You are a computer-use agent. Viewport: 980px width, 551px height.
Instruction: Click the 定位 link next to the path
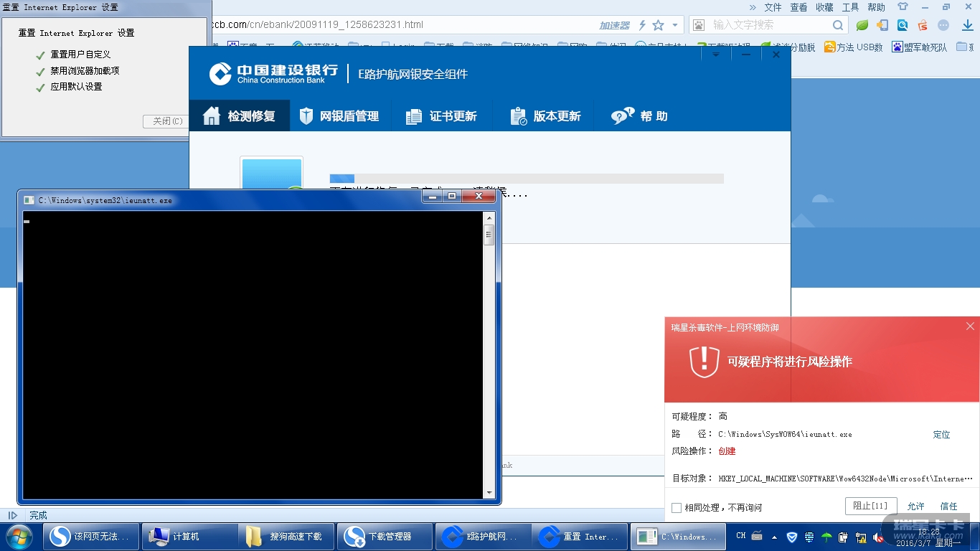[941, 435]
